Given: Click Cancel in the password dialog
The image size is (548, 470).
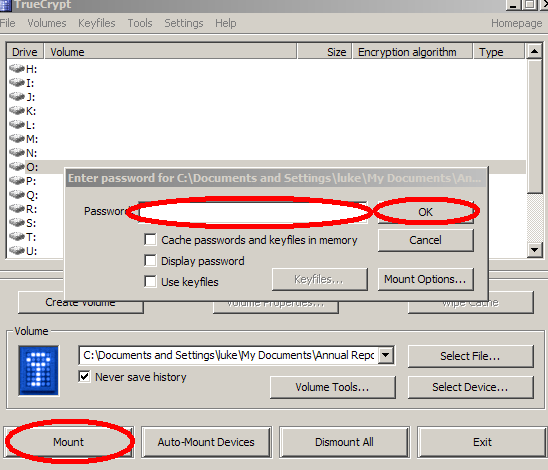Looking at the screenshot, I should coord(425,240).
